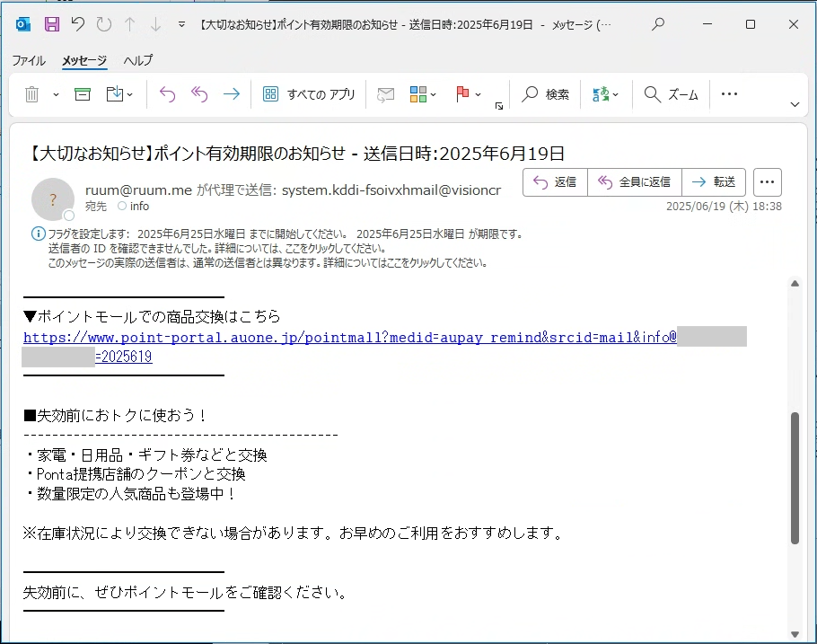Viewport: 817px width, 644px height.
Task: Click the sender avatar with question mark
Action: point(53,199)
